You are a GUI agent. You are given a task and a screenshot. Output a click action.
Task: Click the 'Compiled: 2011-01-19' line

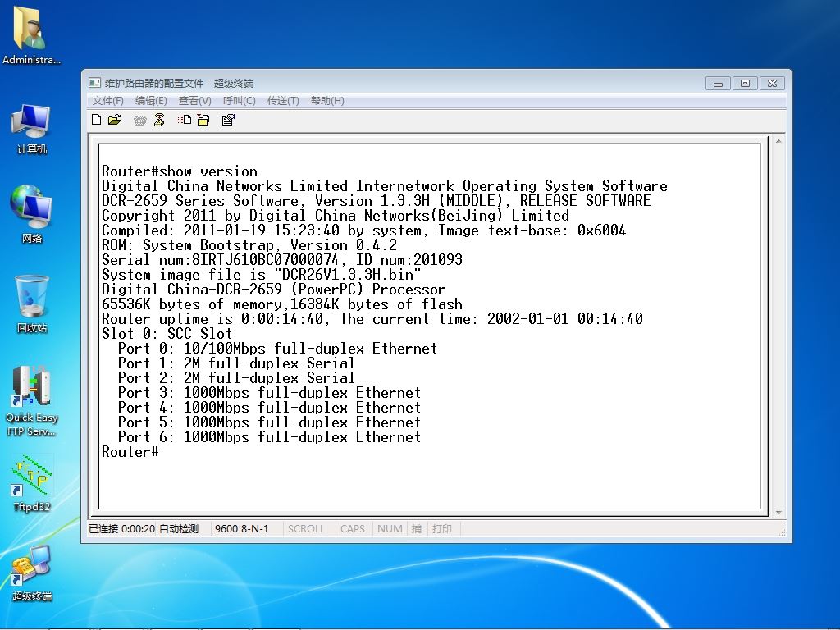363,231
